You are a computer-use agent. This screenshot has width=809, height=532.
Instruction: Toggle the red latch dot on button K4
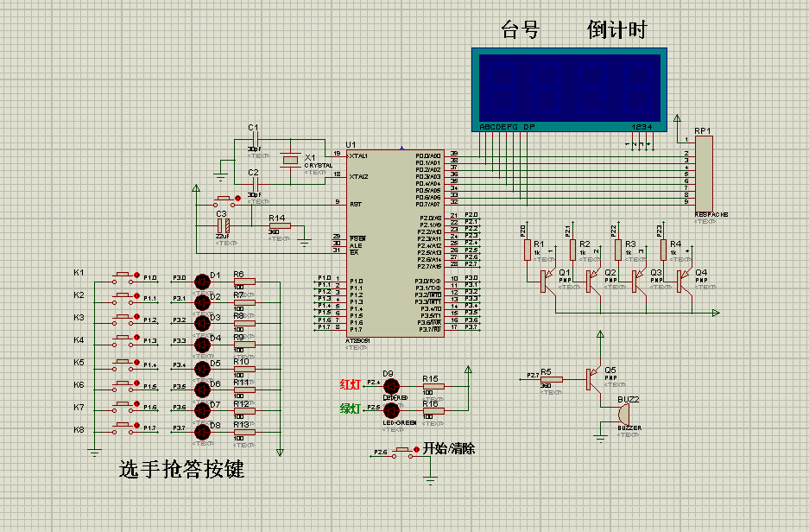click(x=136, y=338)
